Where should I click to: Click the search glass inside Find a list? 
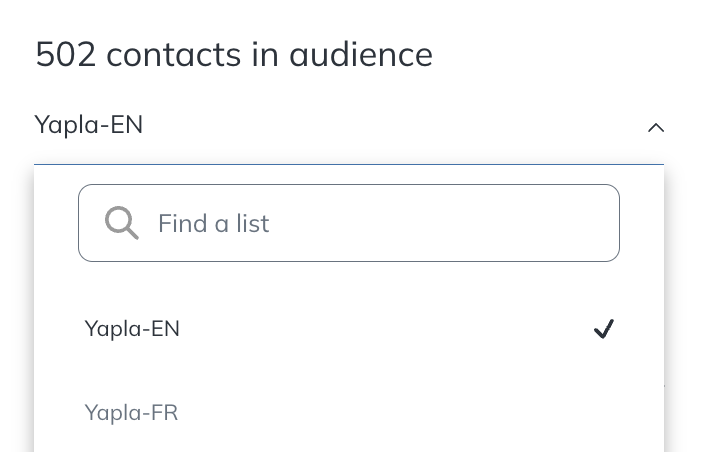[122, 223]
